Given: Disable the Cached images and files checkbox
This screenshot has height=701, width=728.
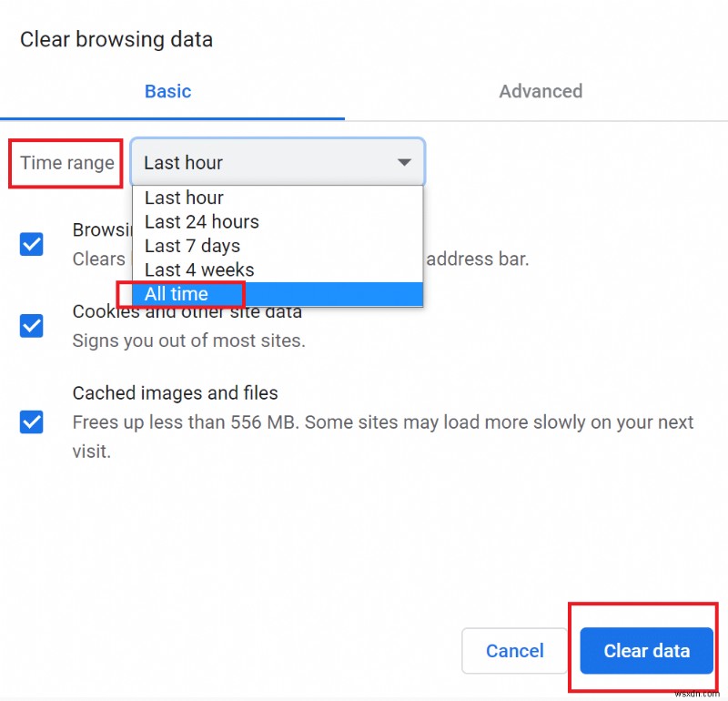Looking at the screenshot, I should click(x=32, y=422).
